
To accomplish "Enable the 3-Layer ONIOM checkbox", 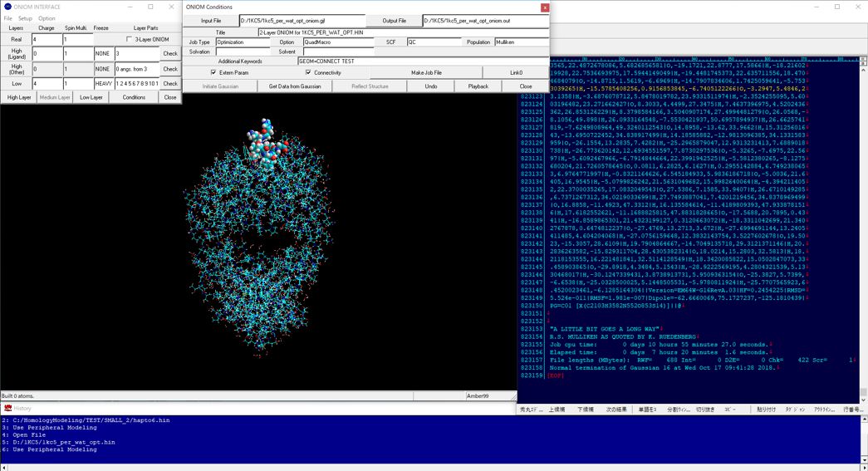I will [x=129, y=39].
